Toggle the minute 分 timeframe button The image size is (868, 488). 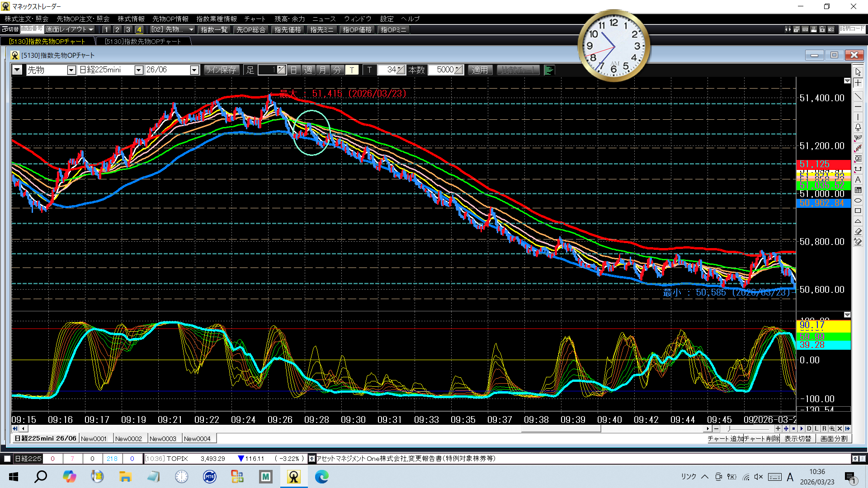coord(337,70)
